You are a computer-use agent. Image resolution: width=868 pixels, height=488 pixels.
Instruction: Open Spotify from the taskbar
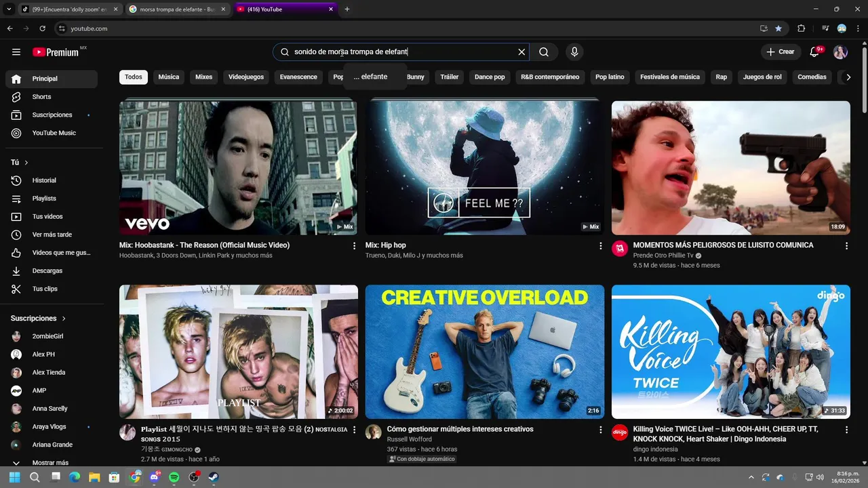coord(174,477)
